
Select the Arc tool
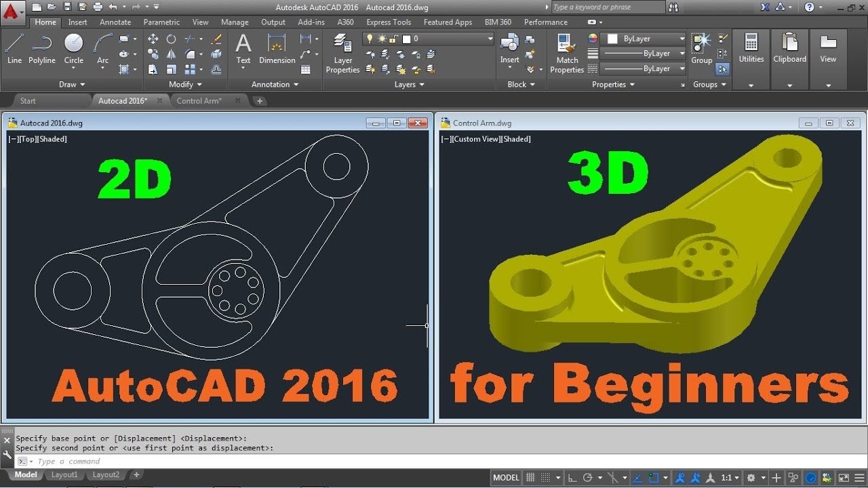click(x=102, y=48)
